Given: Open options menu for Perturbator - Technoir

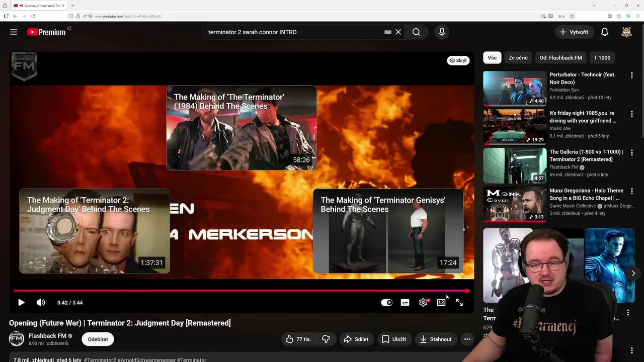Looking at the screenshot, I should 632,75.
